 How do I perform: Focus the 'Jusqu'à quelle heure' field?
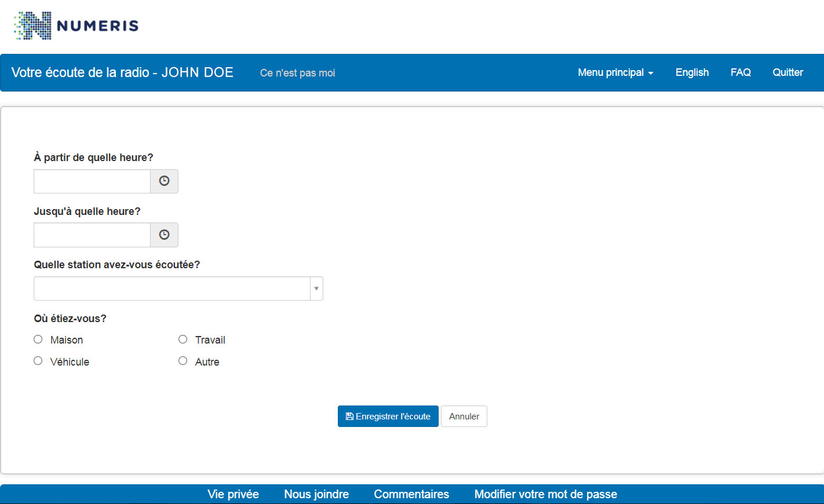coord(92,235)
